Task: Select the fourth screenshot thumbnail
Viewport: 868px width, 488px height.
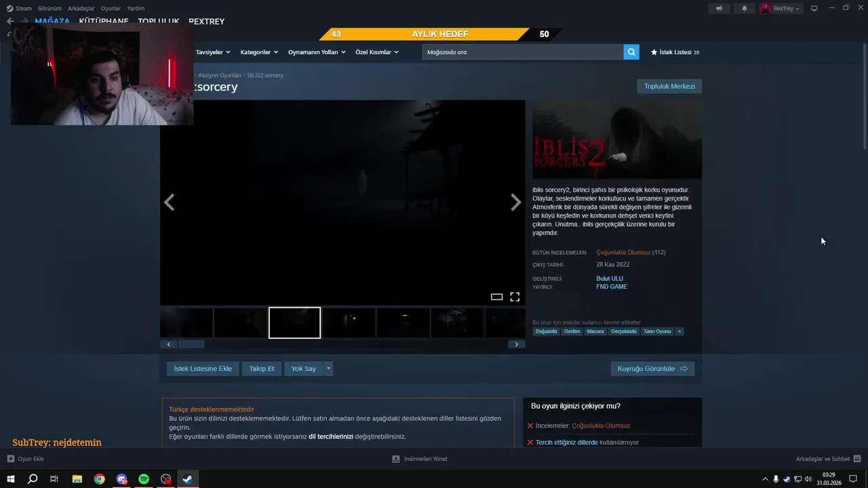Action: (x=349, y=323)
